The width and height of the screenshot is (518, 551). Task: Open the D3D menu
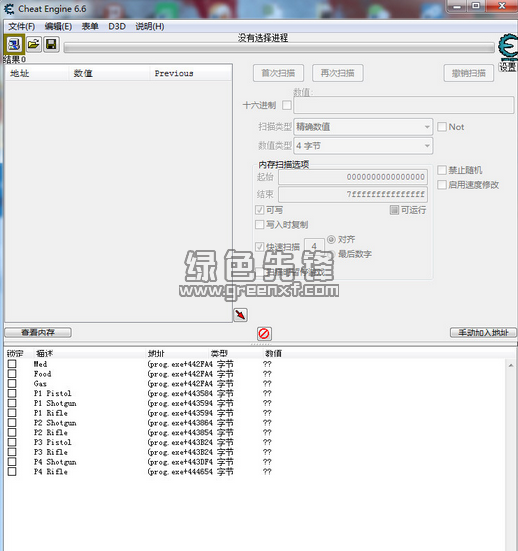[x=117, y=26]
